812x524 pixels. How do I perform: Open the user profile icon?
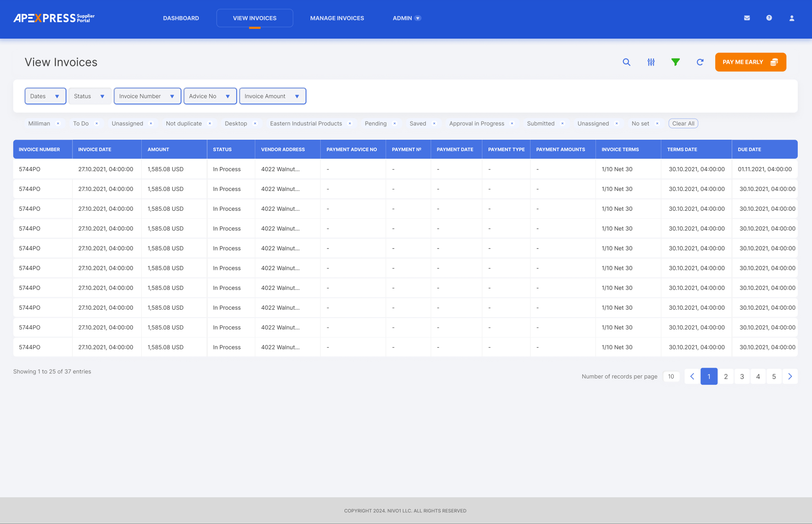792,18
